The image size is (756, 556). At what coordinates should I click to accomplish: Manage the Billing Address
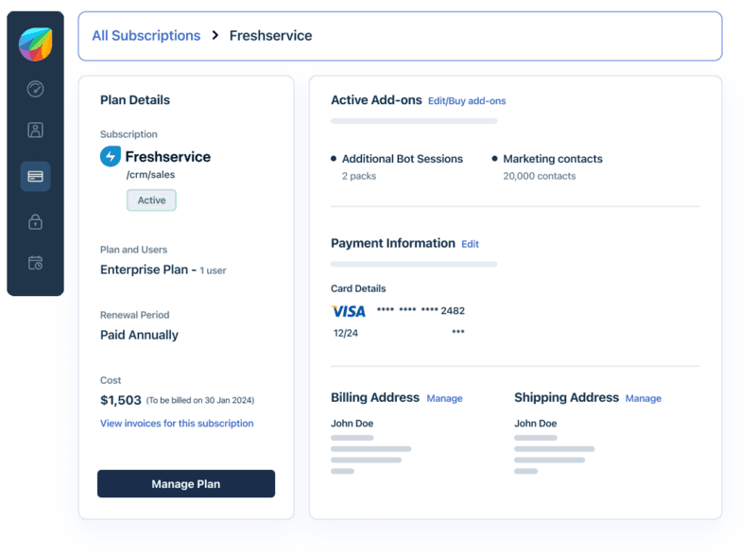pyautogui.click(x=444, y=399)
